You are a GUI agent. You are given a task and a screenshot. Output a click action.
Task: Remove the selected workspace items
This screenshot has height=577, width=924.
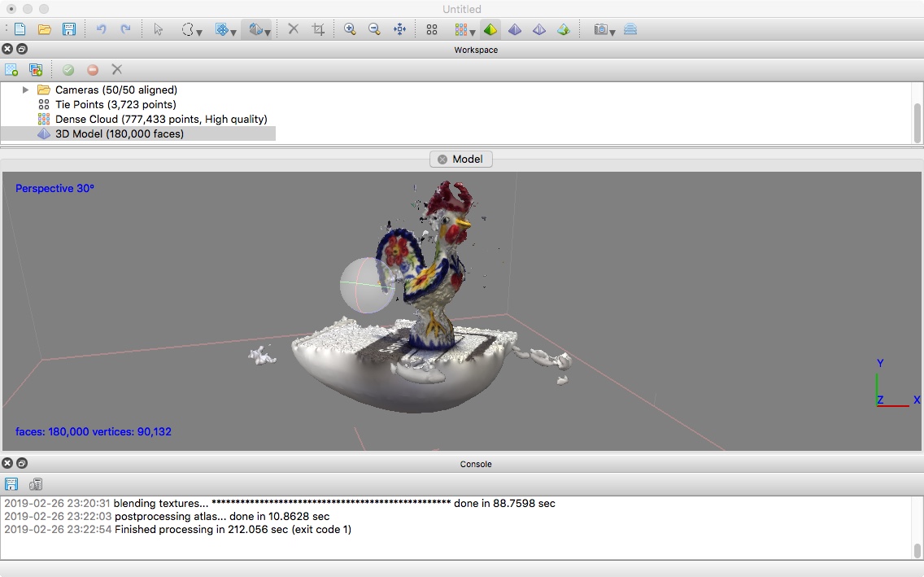pyautogui.click(x=116, y=69)
